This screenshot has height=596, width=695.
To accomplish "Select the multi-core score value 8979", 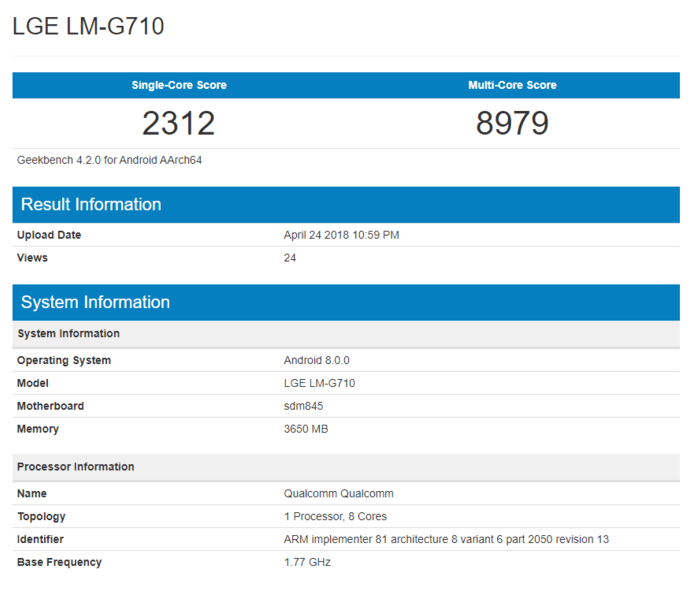I will (x=512, y=123).
